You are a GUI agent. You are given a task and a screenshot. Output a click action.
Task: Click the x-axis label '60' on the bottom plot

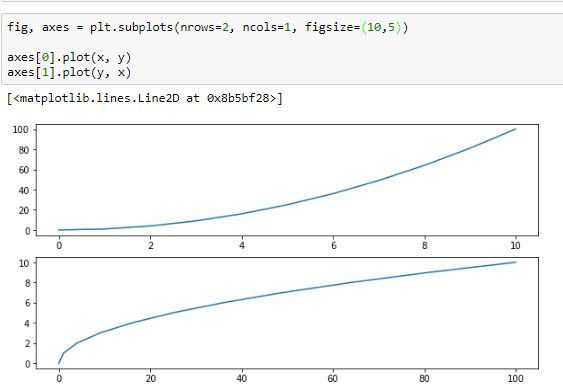[333, 378]
